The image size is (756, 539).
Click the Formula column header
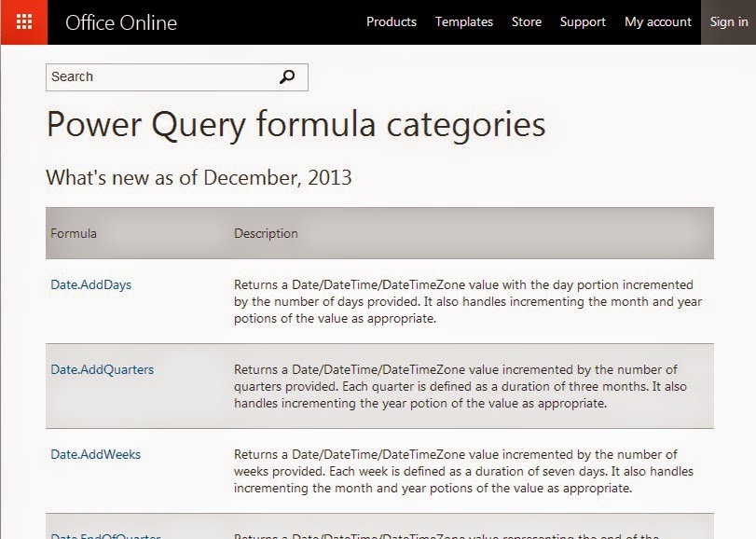click(74, 233)
